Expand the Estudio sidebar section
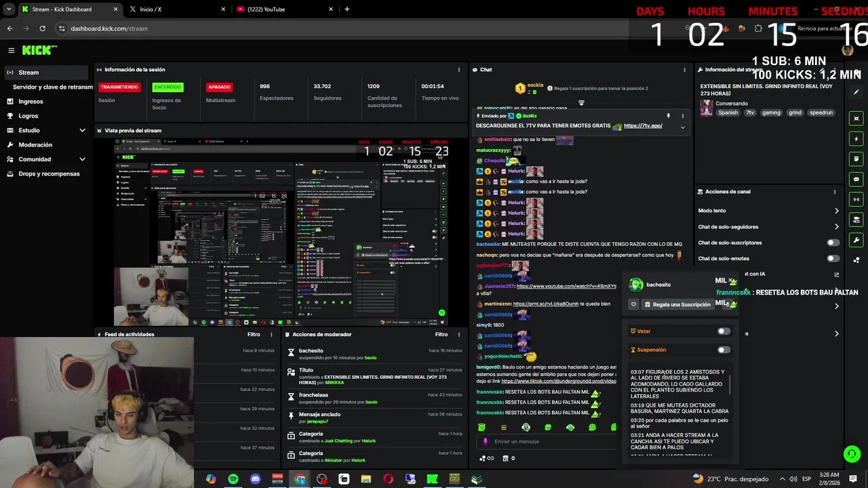 coord(82,130)
